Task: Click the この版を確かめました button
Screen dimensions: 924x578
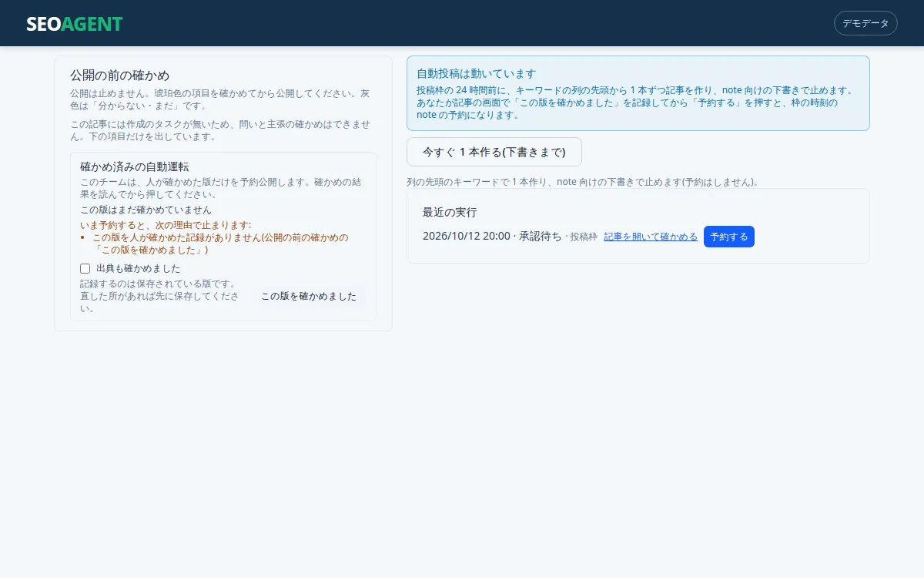Action: [309, 296]
